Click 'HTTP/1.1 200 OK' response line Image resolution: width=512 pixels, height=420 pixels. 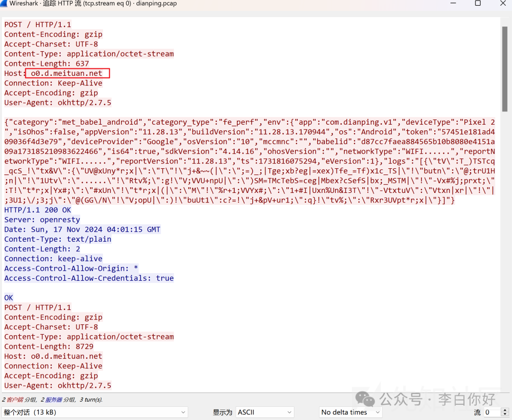click(37, 210)
